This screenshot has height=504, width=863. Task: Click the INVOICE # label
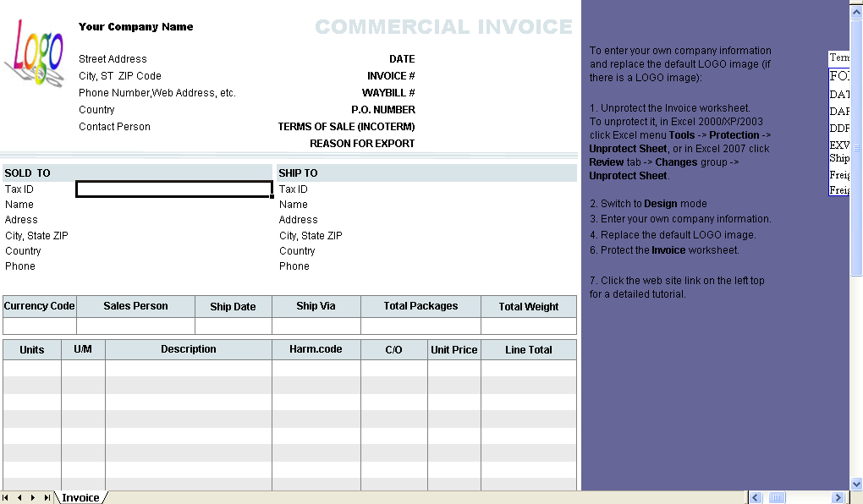pyautogui.click(x=392, y=76)
